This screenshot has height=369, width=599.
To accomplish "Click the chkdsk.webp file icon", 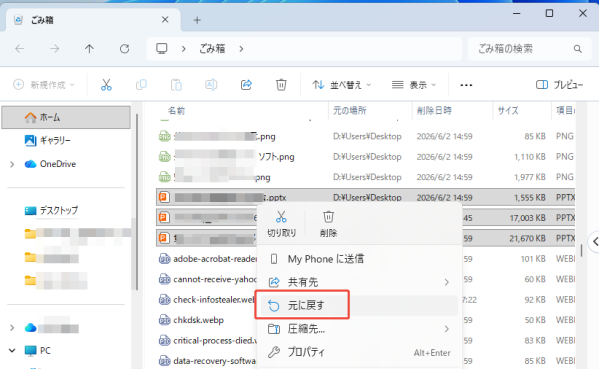I will [164, 320].
